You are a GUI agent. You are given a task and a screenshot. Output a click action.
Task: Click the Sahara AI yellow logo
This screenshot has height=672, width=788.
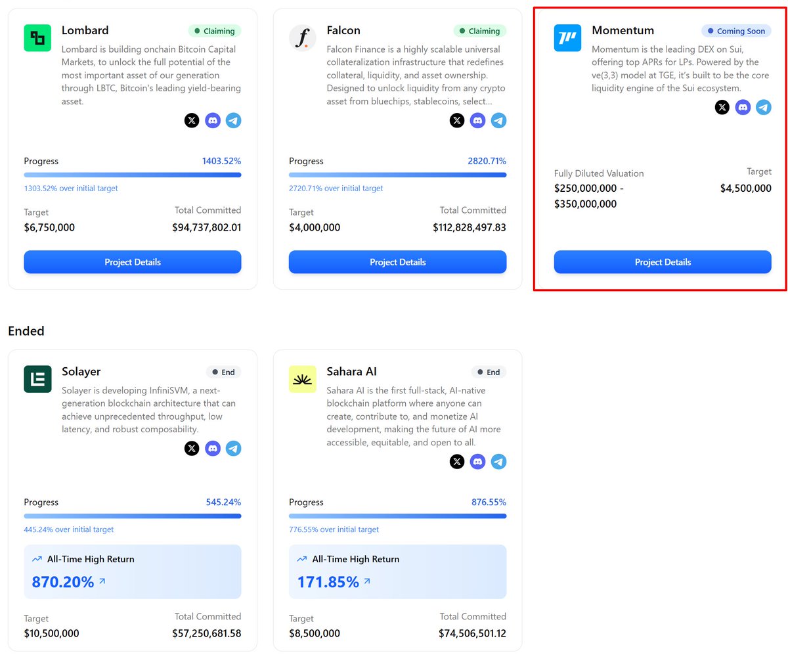[x=303, y=379]
